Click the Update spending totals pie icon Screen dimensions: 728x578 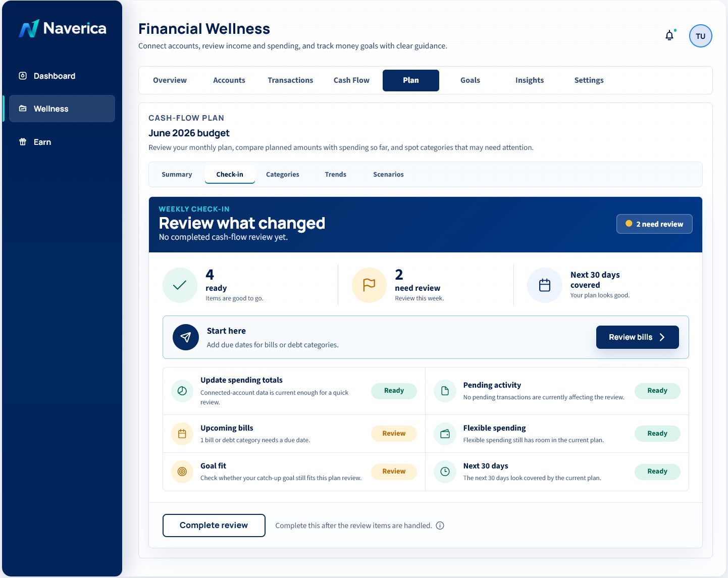click(x=182, y=391)
